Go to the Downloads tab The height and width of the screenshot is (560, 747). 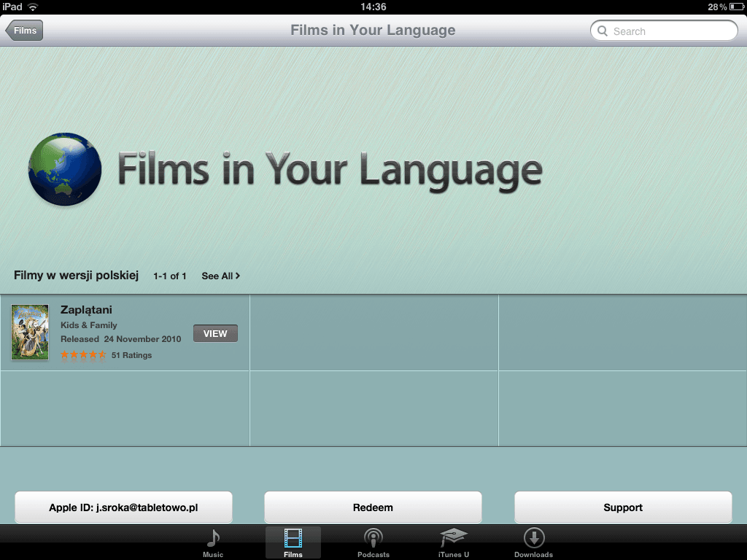coord(533,542)
